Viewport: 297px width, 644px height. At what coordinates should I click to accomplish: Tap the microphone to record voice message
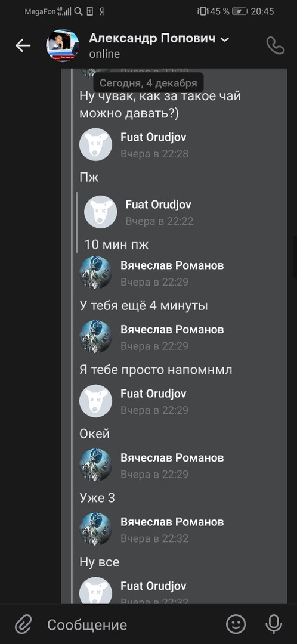(x=274, y=625)
